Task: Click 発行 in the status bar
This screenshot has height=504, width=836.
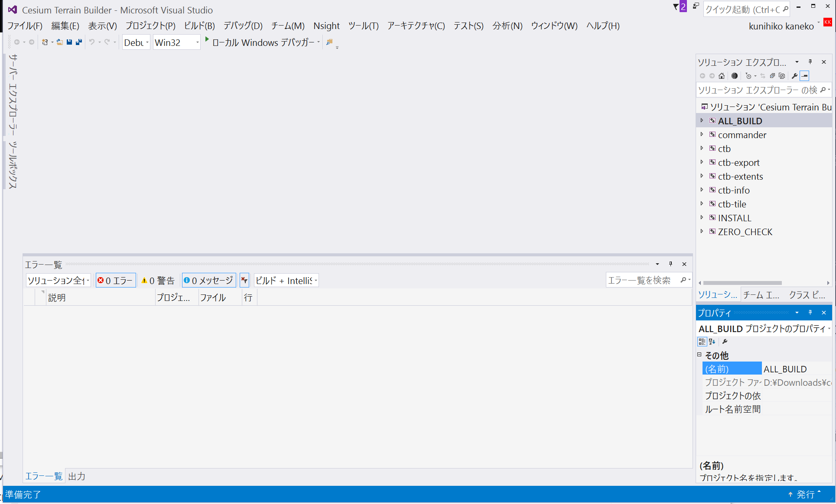Action: click(x=805, y=494)
